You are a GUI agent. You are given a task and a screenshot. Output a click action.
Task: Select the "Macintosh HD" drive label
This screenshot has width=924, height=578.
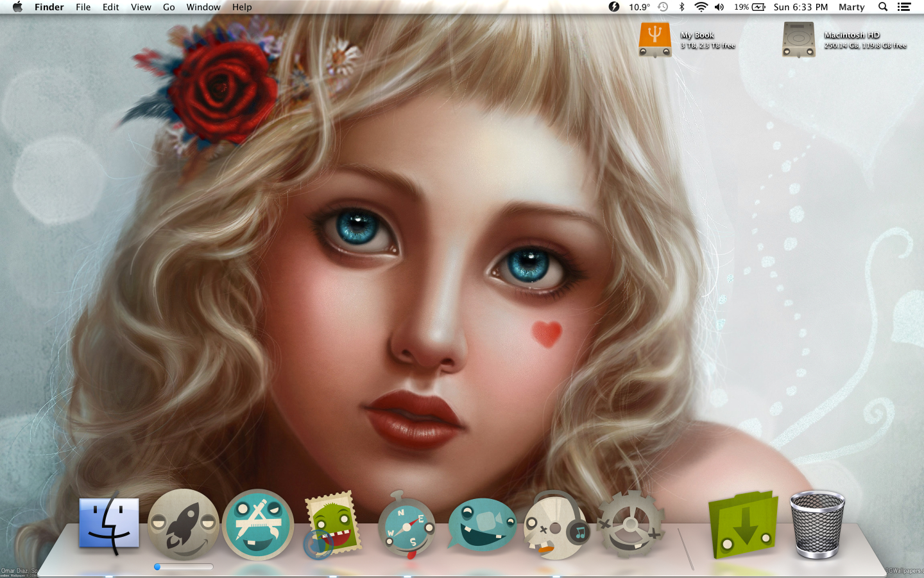tap(852, 35)
